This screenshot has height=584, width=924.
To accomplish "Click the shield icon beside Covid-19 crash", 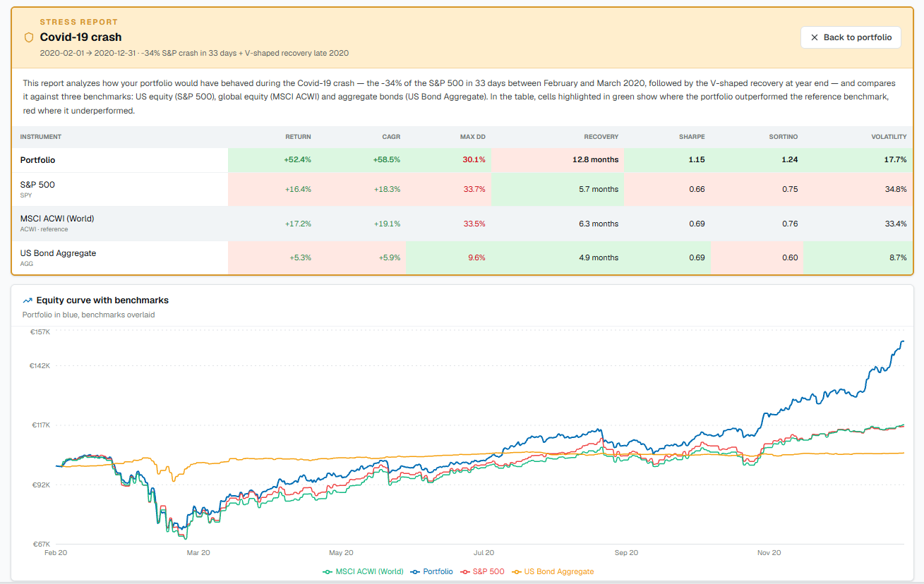I will 29,37.
